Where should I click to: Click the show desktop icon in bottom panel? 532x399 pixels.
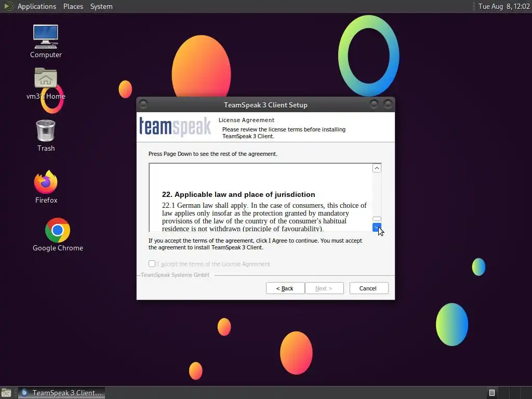[x=6, y=393]
